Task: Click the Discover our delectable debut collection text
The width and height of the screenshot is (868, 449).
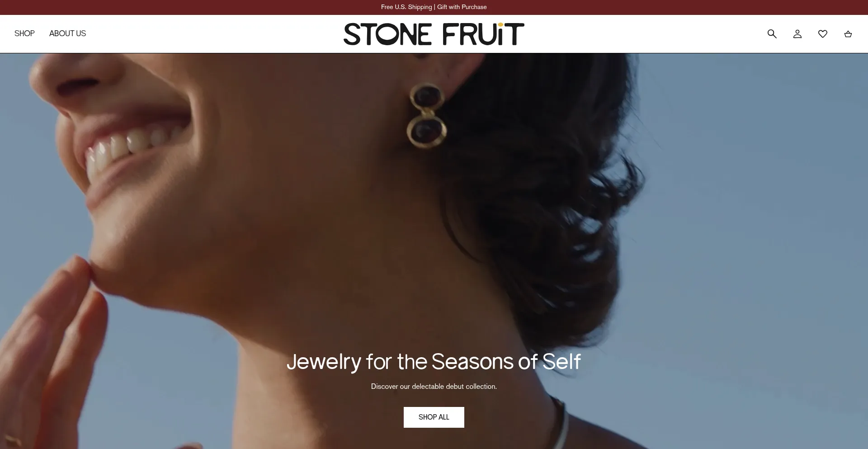Action: [x=434, y=387]
